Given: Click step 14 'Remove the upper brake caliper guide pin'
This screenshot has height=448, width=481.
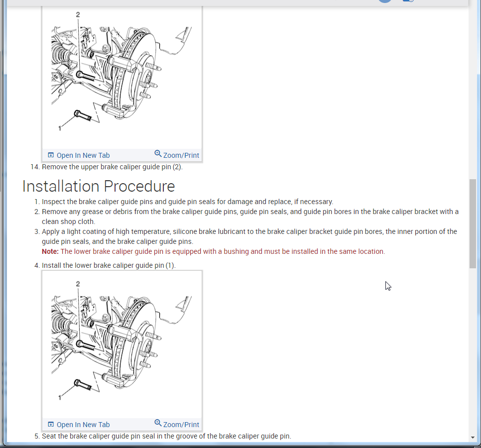Looking at the screenshot, I should 112,167.
